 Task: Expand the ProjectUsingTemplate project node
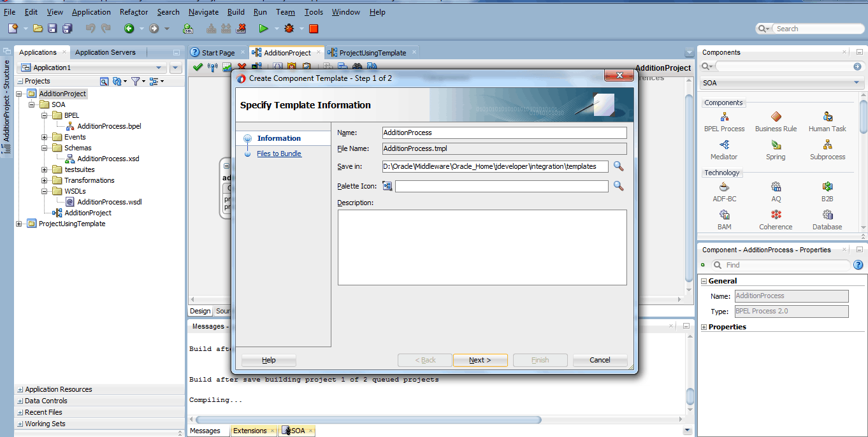click(x=19, y=224)
